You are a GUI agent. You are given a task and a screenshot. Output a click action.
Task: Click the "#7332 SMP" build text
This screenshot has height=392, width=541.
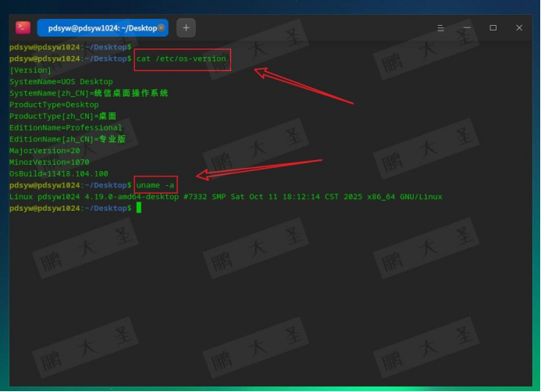[205, 197]
